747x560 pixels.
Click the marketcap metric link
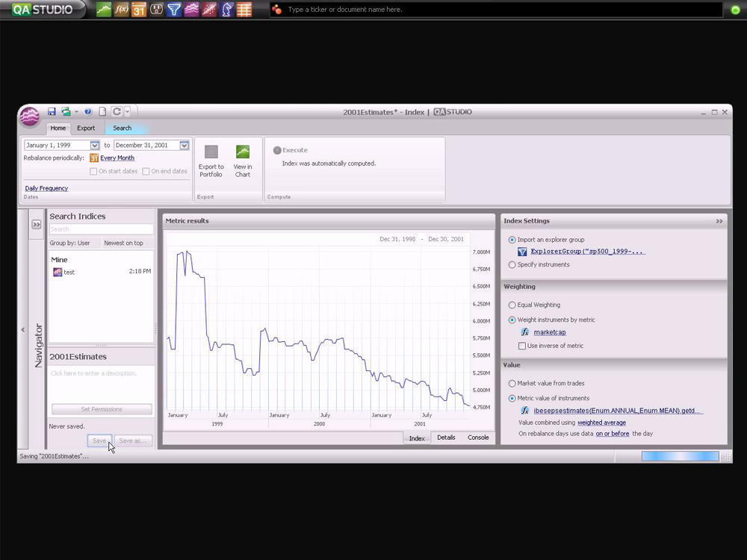(550, 332)
